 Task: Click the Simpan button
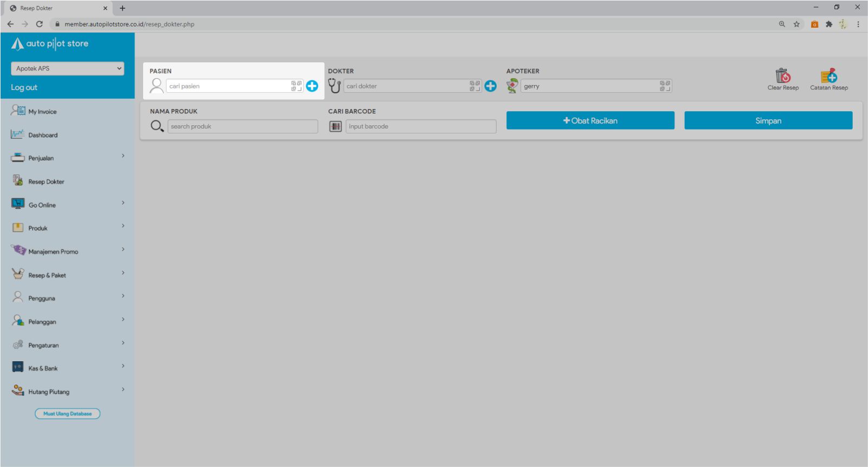click(x=768, y=120)
